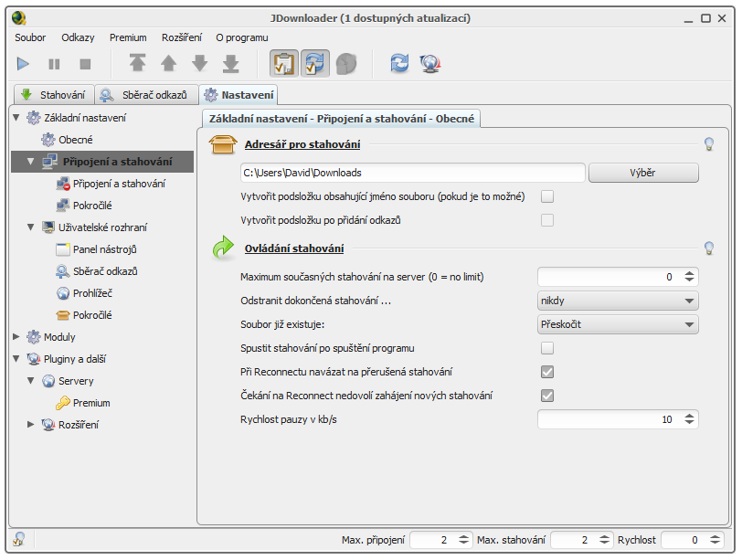The width and height of the screenshot is (742, 560).
Task: Select Panel nástrojů tree item
Action: (x=96, y=249)
